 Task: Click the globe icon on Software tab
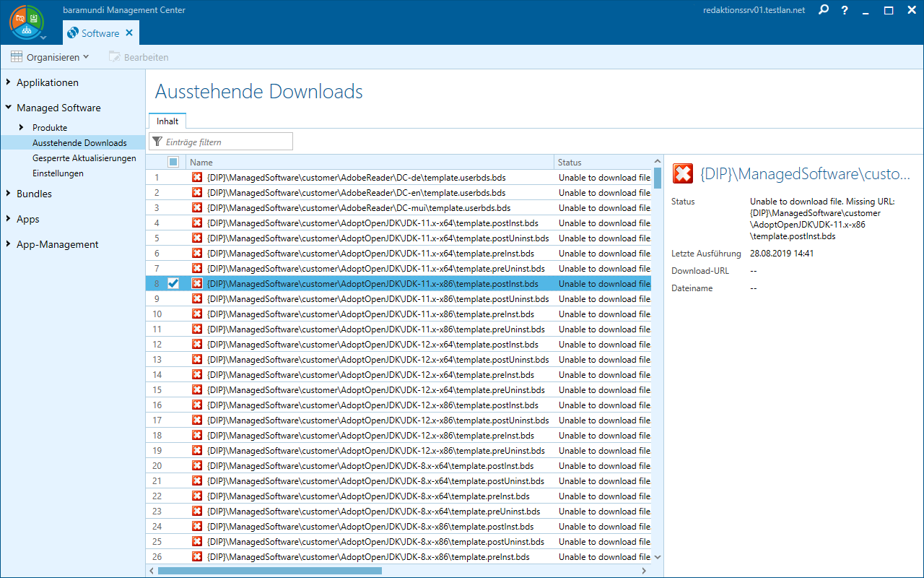[x=73, y=33]
